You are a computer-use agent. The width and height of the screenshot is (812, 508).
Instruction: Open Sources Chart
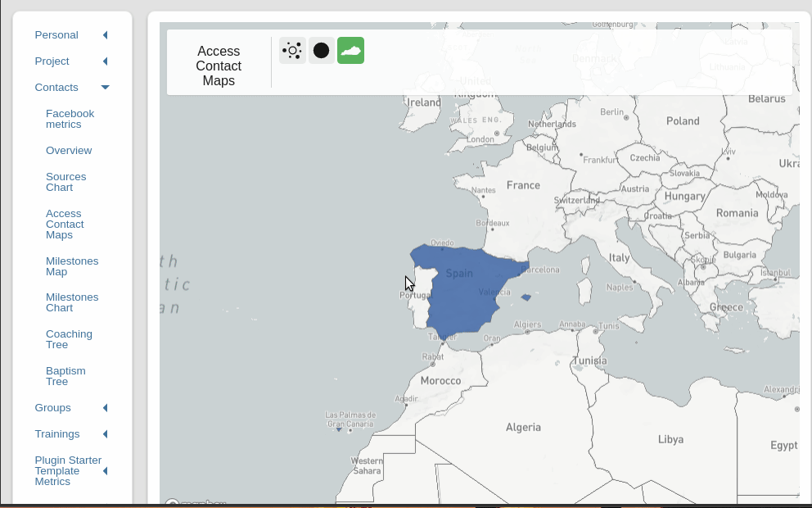(x=65, y=182)
